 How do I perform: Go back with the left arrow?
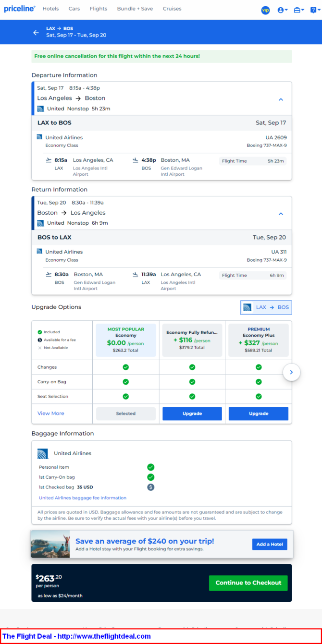pyautogui.click(x=36, y=33)
